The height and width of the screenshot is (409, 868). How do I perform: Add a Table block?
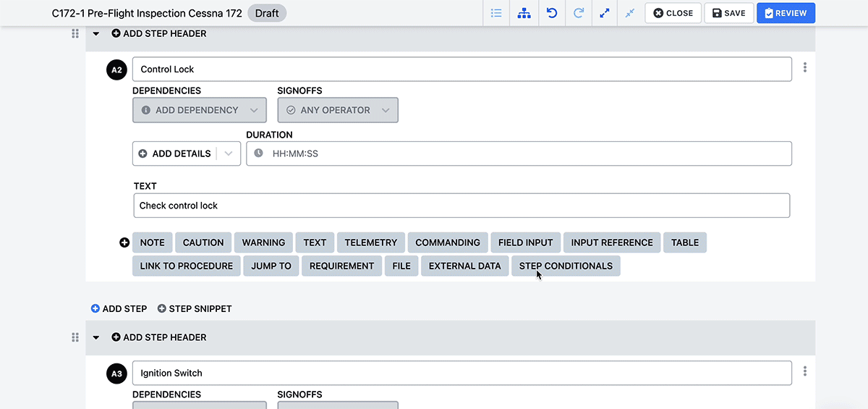coord(685,243)
